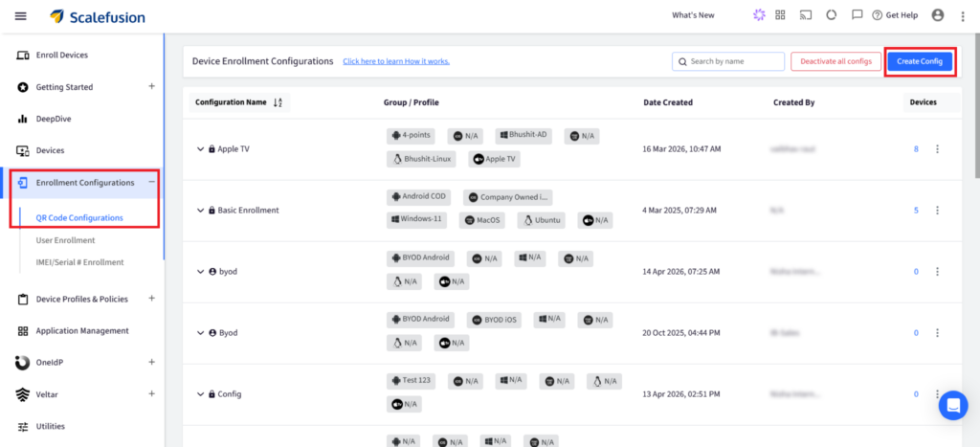Click the Create Config button

coord(920,61)
